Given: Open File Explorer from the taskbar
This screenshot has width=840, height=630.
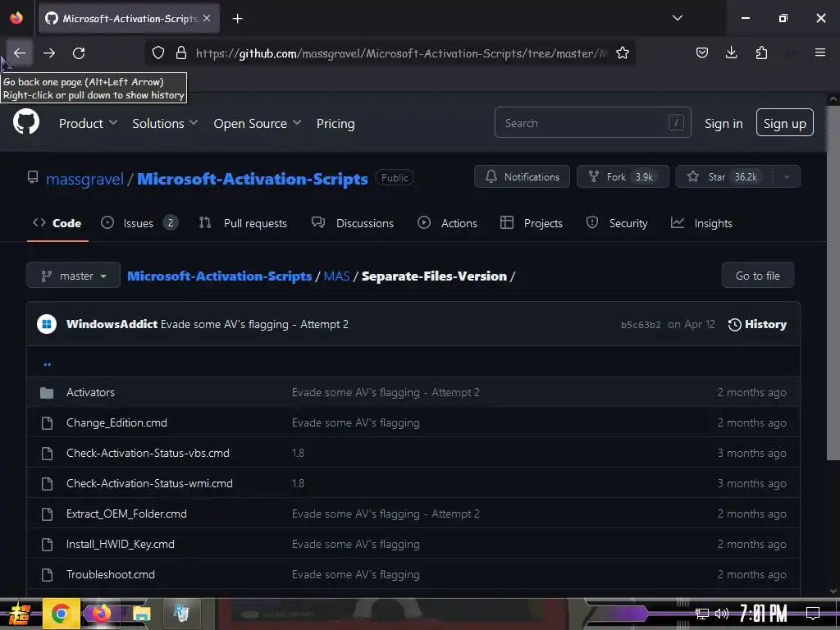Looking at the screenshot, I should [x=141, y=614].
